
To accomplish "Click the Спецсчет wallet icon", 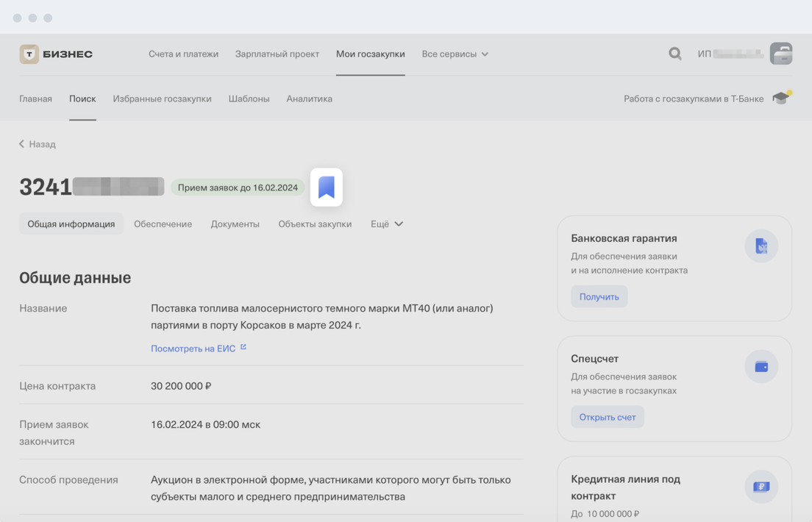I will 761,367.
